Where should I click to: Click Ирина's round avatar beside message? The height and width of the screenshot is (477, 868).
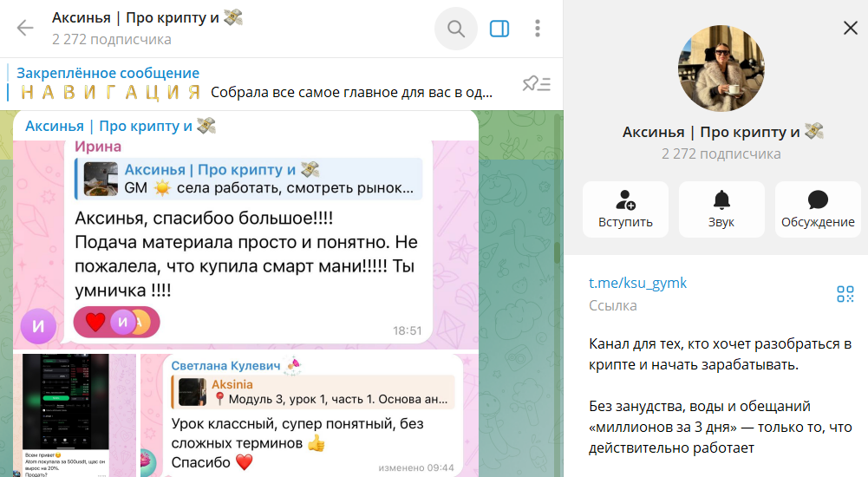[x=39, y=327]
